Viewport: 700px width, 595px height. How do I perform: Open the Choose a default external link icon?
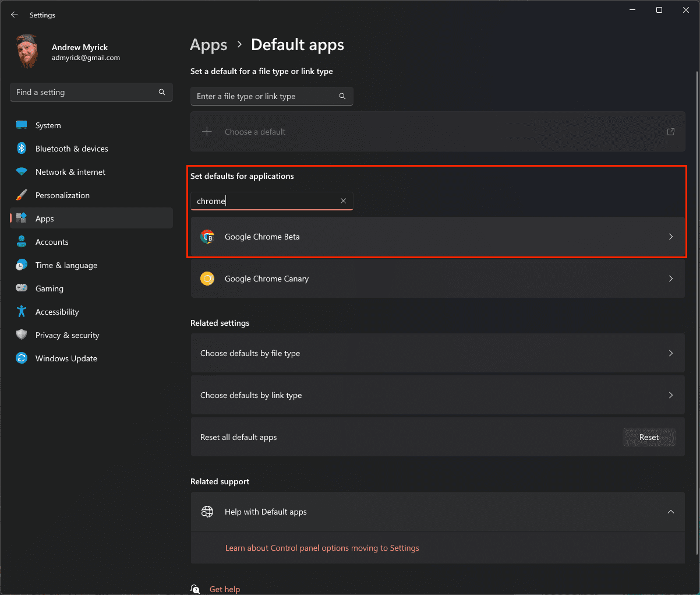(671, 132)
